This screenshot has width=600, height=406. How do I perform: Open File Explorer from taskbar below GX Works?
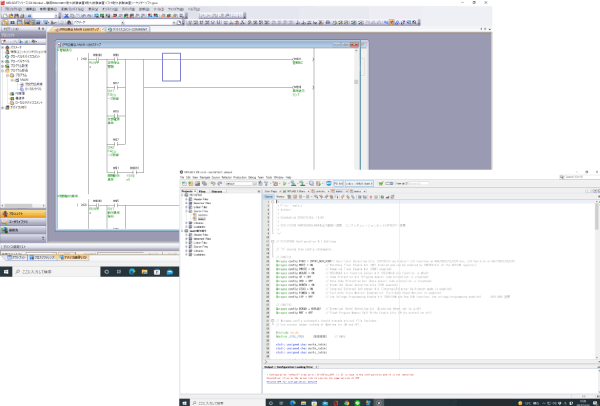tap(144, 272)
